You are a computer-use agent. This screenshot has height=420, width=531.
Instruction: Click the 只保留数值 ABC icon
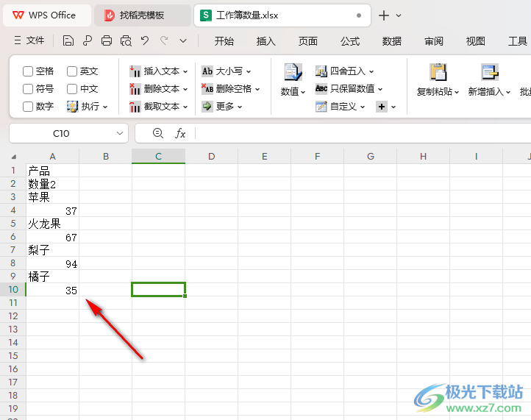pos(321,89)
